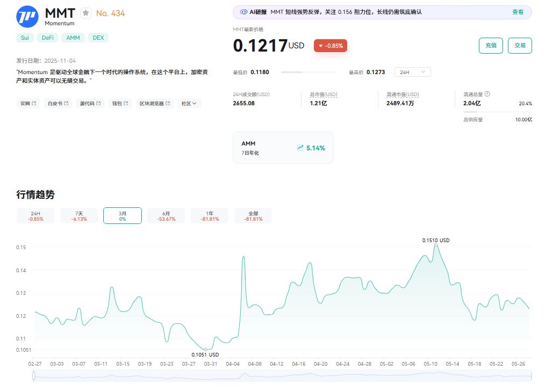The image size is (545, 392).
Task: Open the 官网 official website link
Action: (x=28, y=104)
